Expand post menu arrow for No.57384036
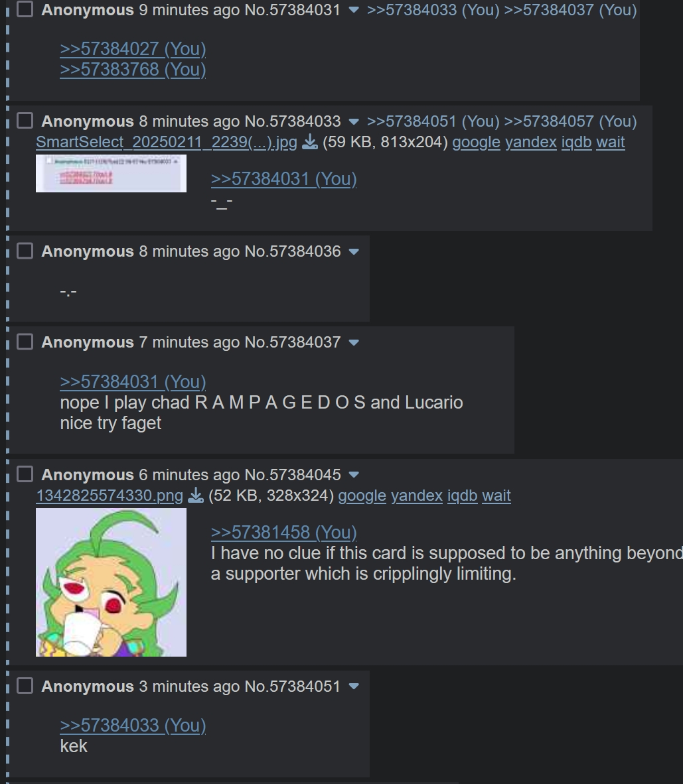The height and width of the screenshot is (784, 683). pyautogui.click(x=354, y=251)
